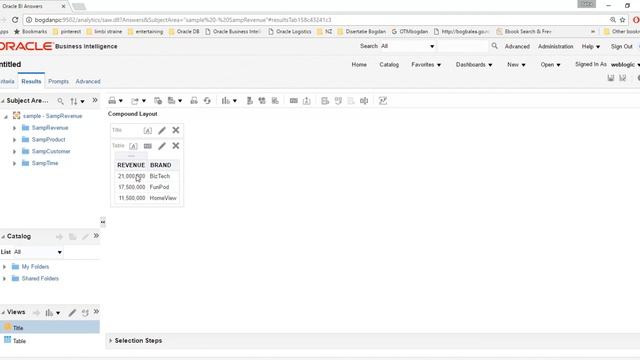The height and width of the screenshot is (360, 640).
Task: Remove the Title view with X icon
Action: pyautogui.click(x=176, y=130)
